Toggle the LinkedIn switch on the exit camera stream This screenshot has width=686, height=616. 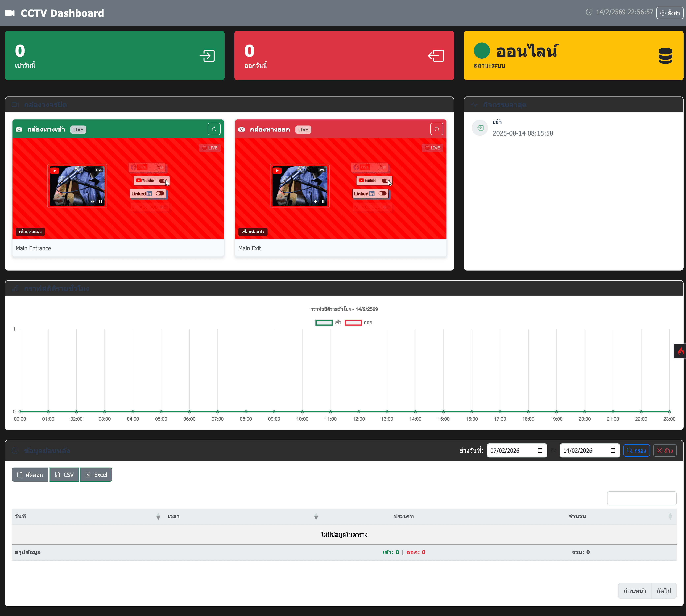click(x=383, y=193)
